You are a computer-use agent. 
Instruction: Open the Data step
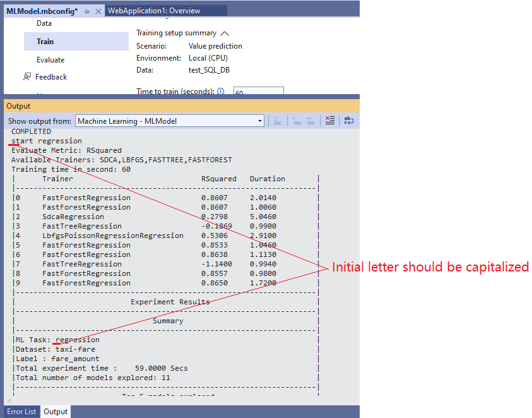coord(44,23)
